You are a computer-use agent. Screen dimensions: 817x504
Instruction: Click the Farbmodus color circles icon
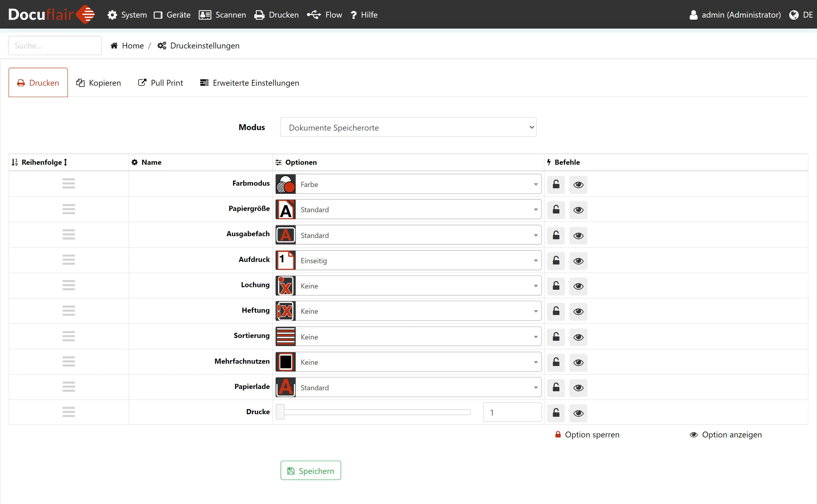coord(285,184)
